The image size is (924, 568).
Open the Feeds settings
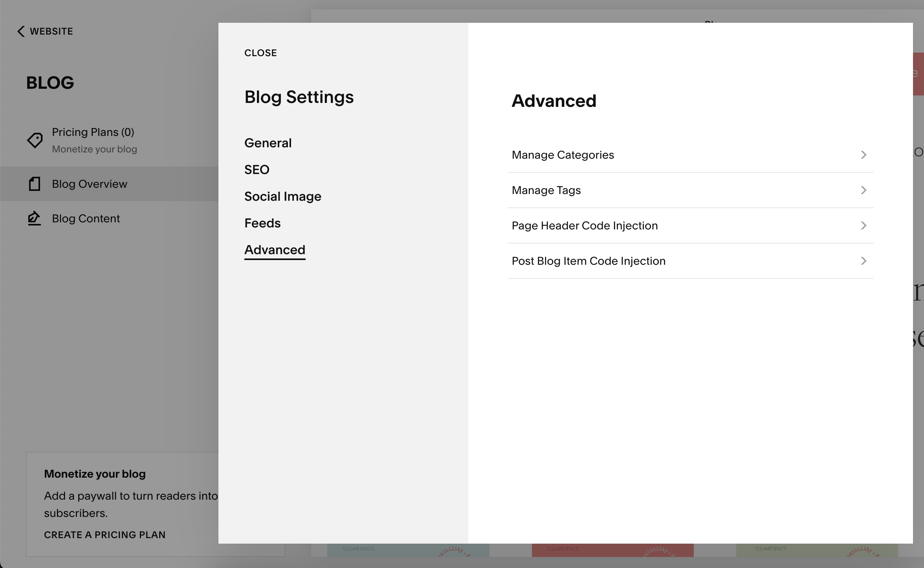point(262,223)
